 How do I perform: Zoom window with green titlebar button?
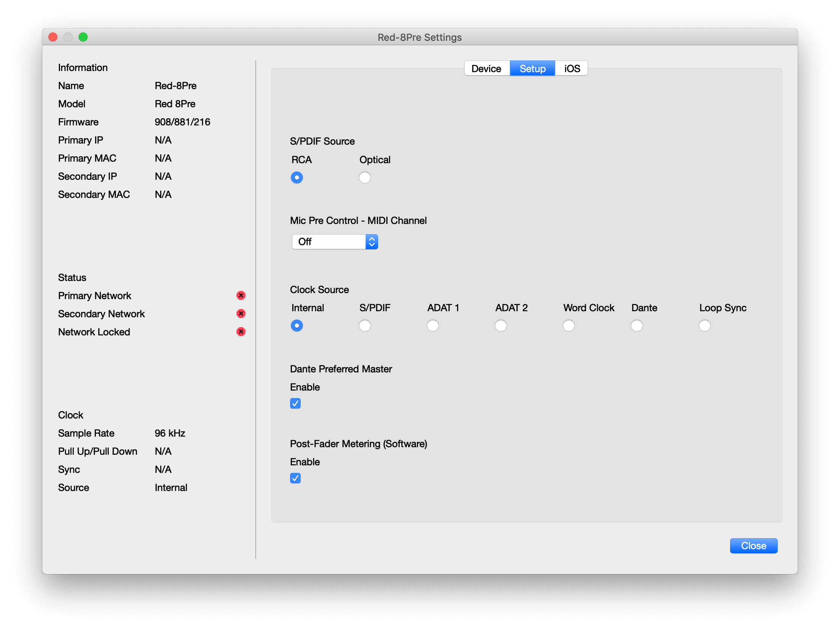click(x=83, y=37)
